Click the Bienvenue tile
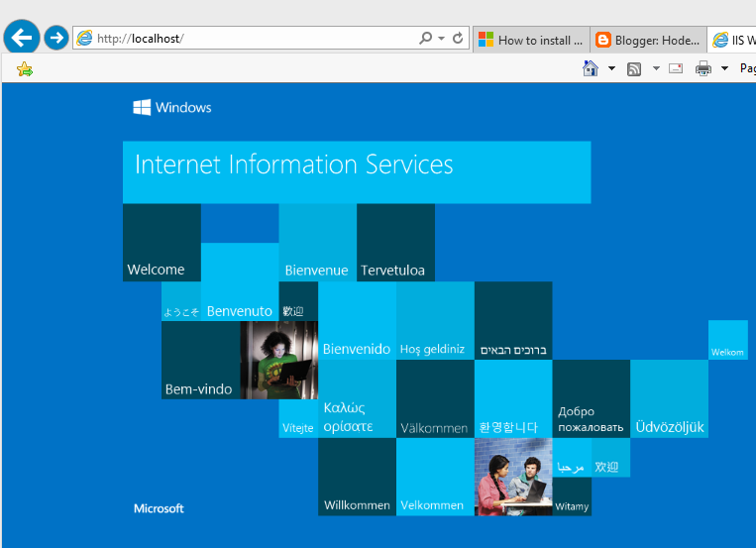The width and height of the screenshot is (756, 548). click(318, 243)
